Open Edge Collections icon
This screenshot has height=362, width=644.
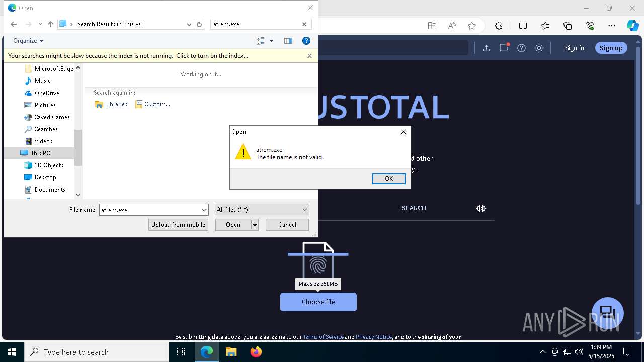tap(568, 26)
